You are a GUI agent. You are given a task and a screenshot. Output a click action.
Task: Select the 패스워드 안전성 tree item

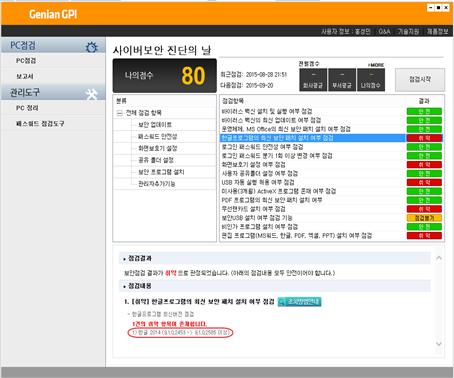point(158,136)
